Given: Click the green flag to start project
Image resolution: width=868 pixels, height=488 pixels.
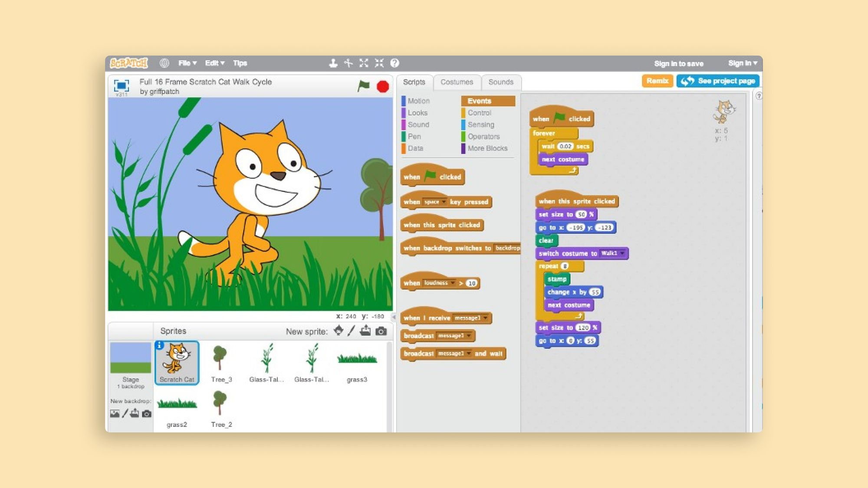Looking at the screenshot, I should point(363,86).
